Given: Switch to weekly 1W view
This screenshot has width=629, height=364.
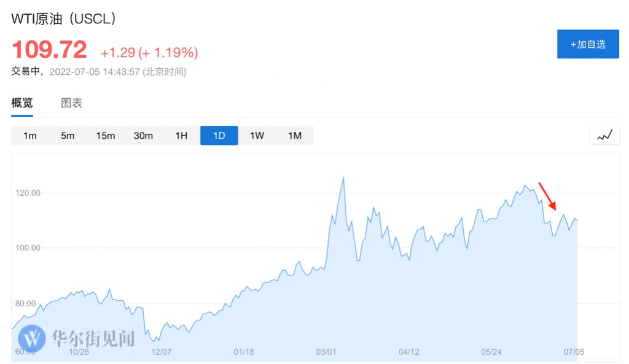Looking at the screenshot, I should (257, 136).
